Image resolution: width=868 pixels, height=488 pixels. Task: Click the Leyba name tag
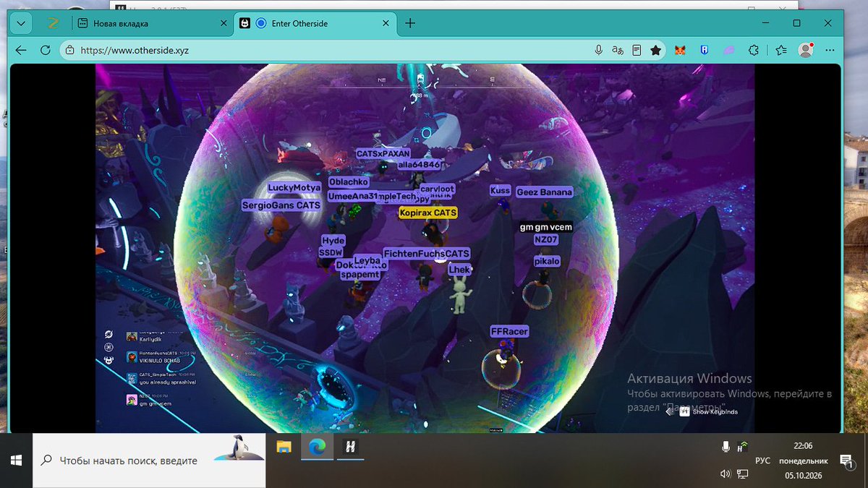pyautogui.click(x=367, y=260)
